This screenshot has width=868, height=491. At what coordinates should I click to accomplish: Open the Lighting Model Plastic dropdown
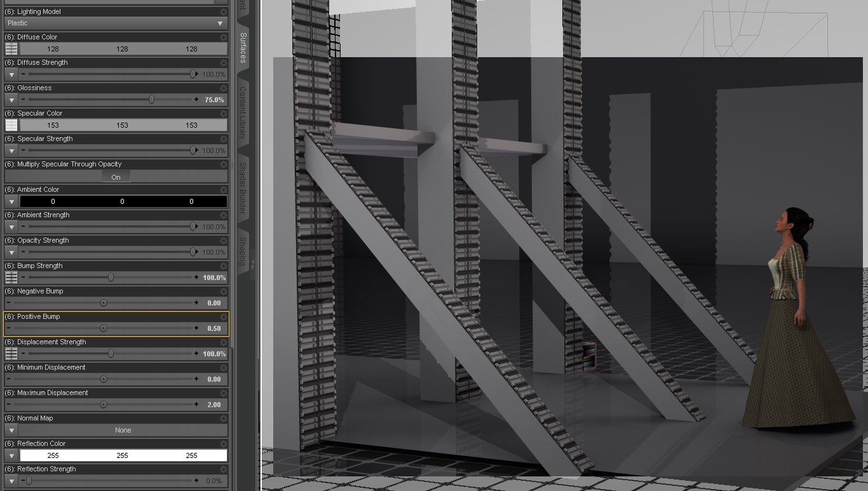point(116,23)
